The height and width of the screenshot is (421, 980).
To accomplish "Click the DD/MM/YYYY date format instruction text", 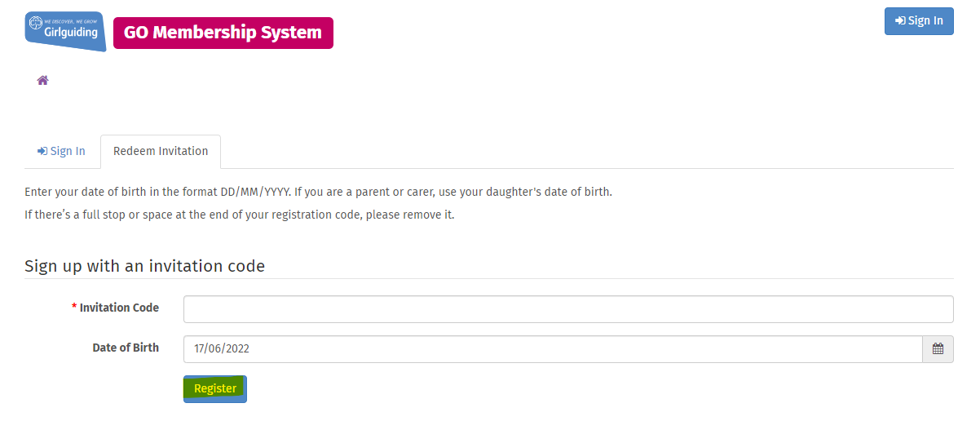I will click(318, 193).
